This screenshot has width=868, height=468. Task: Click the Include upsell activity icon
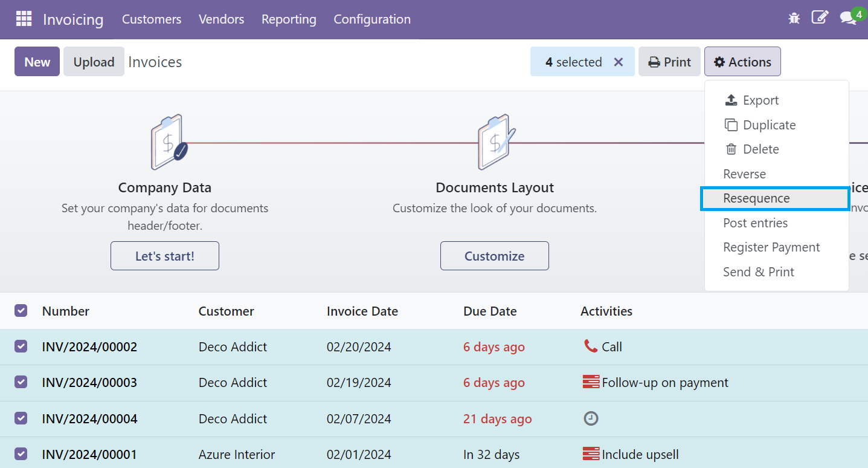point(591,454)
